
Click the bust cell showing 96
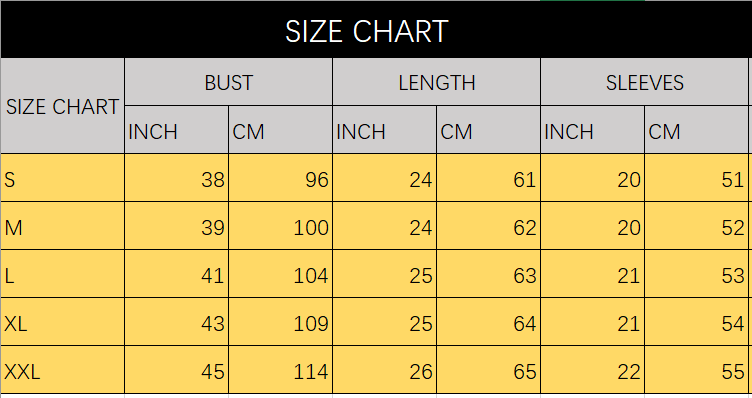click(281, 178)
